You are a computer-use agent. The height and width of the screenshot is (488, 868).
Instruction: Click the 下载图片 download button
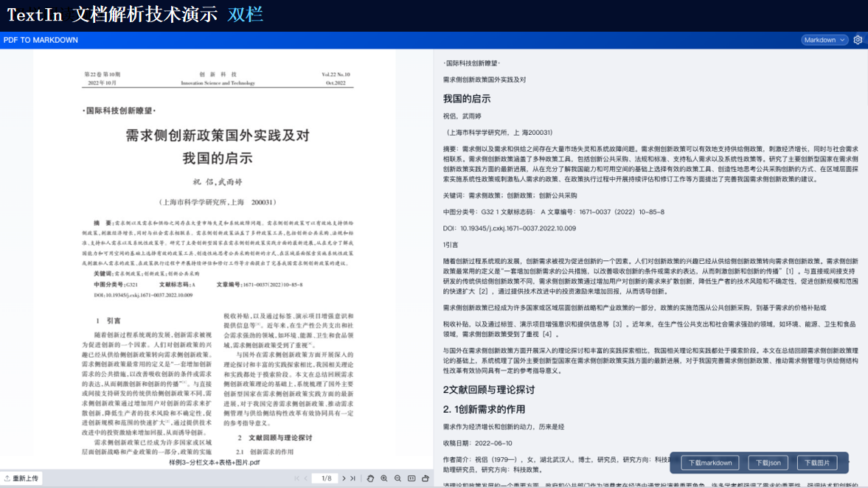click(817, 462)
